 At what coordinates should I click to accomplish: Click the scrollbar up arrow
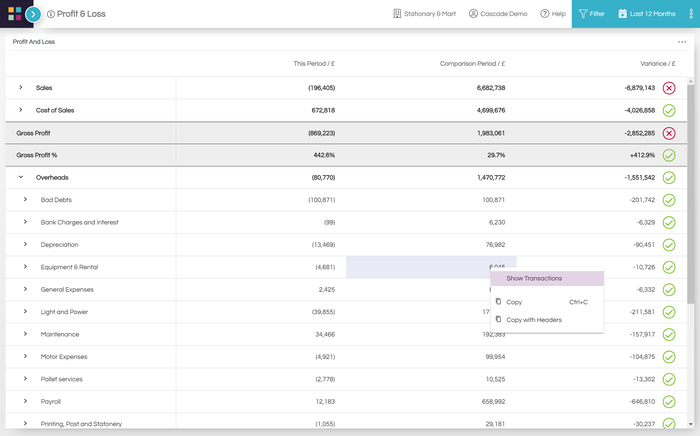point(691,81)
